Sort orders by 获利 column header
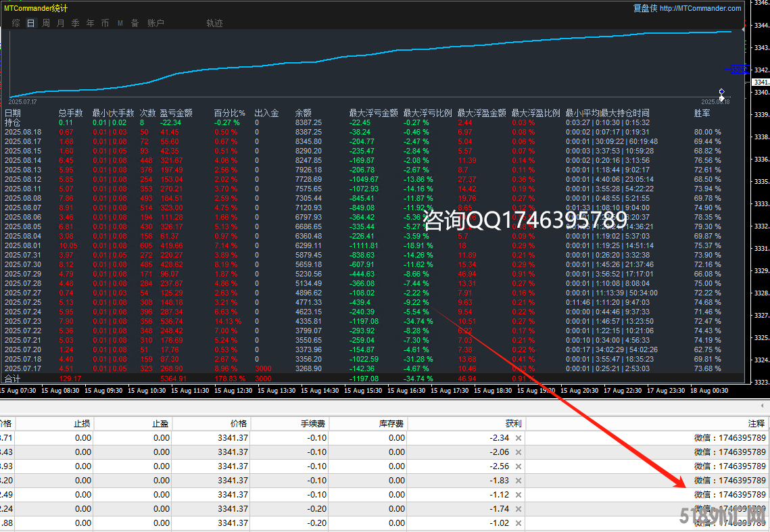The height and width of the screenshot is (532, 770). [513, 423]
